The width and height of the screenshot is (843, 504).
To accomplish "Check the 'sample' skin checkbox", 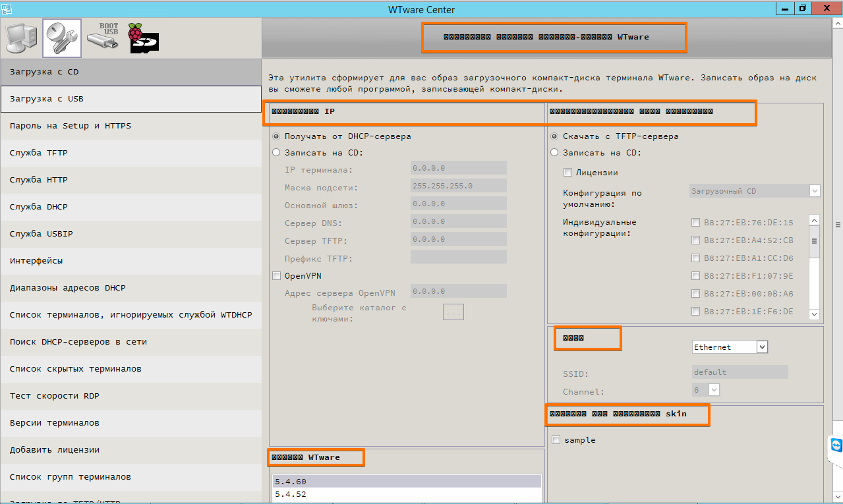I will coord(556,440).
